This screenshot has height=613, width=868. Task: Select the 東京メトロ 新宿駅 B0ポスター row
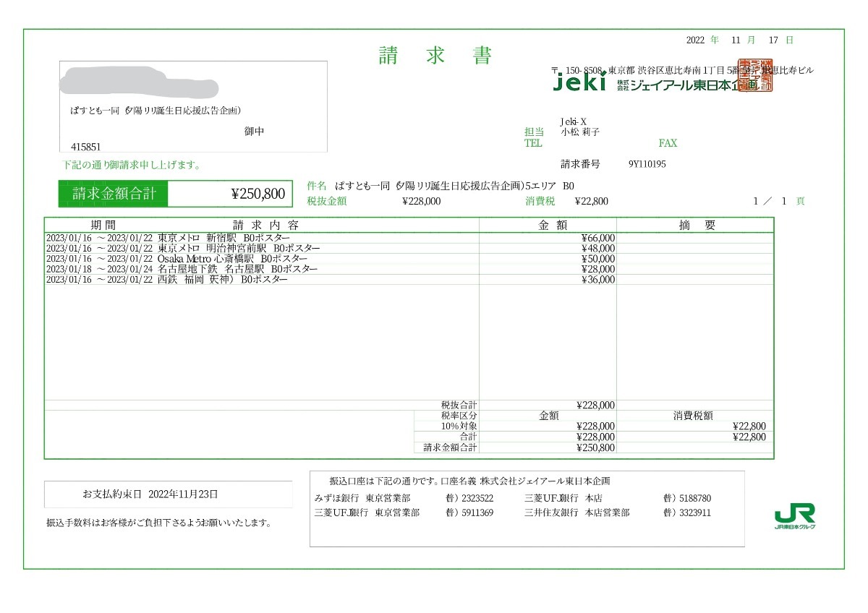(x=409, y=238)
